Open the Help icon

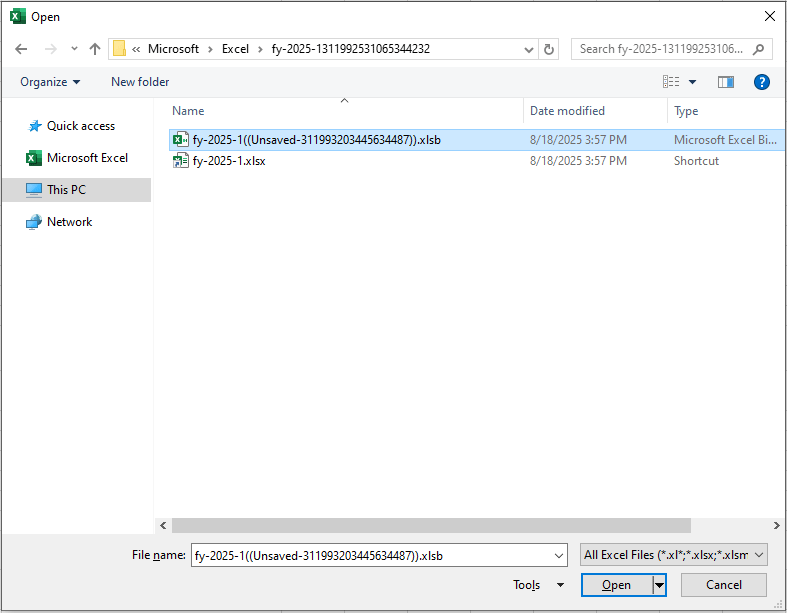point(761,82)
